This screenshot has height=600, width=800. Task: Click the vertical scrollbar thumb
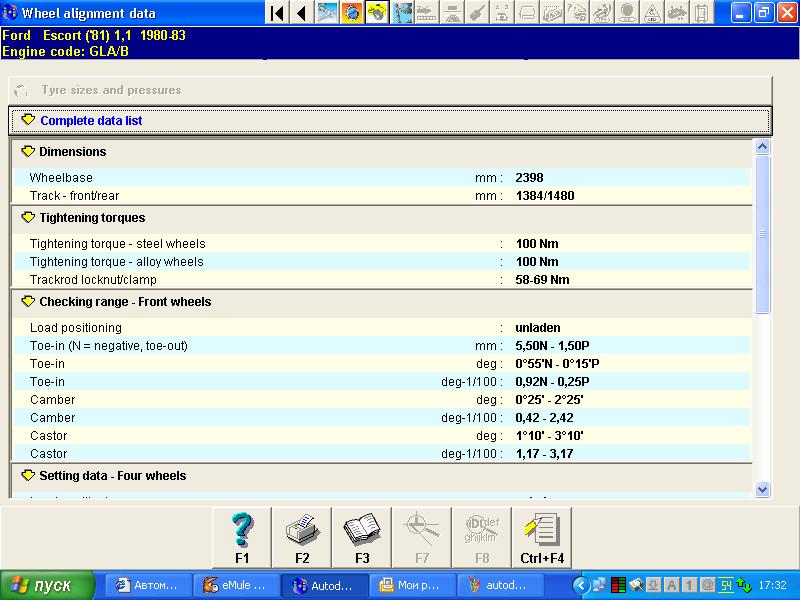click(762, 234)
